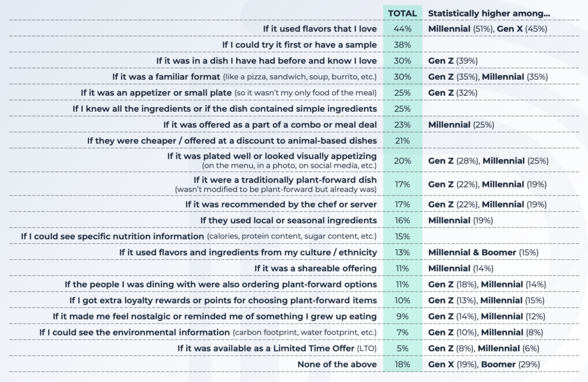Click the 5% value for Limited Time Offer

(402, 348)
